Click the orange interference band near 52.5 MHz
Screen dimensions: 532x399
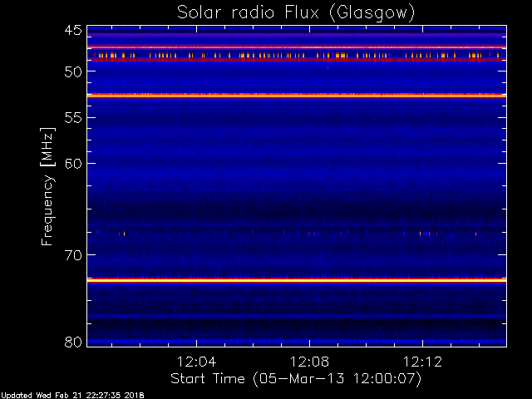[x=297, y=96]
